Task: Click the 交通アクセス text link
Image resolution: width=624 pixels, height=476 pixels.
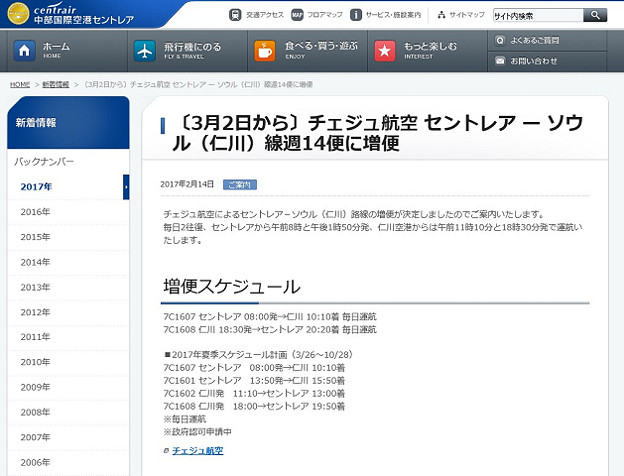Action: (265, 15)
